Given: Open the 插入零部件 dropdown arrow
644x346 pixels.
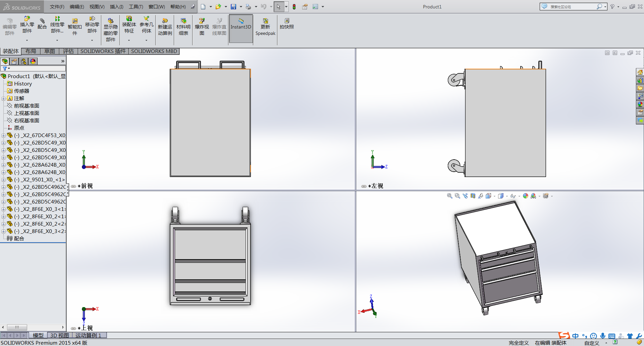Looking at the screenshot, I should click(x=27, y=40).
